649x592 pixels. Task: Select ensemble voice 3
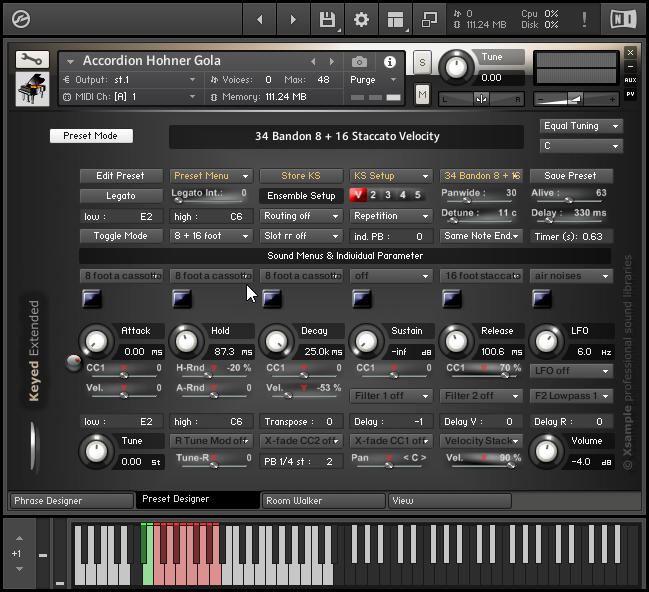pos(388,195)
